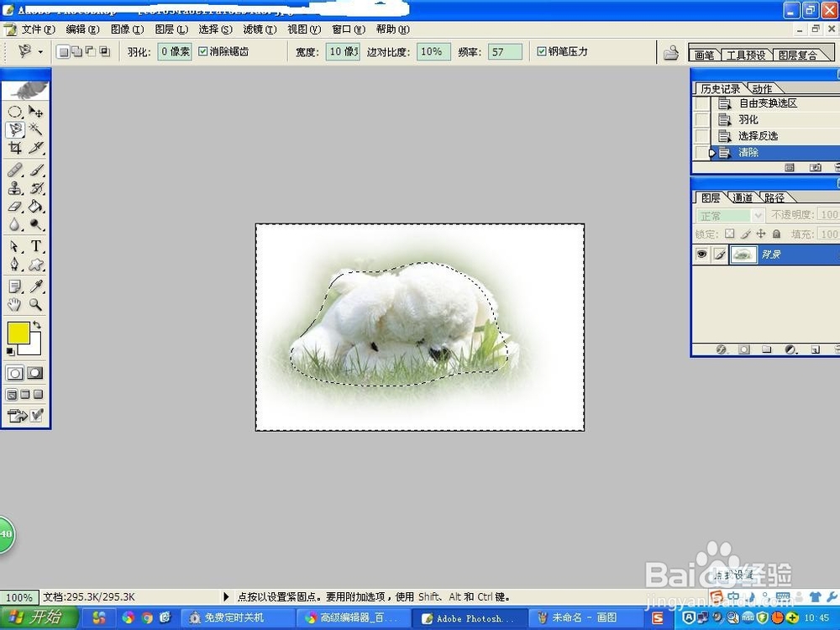Select the Eyedropper tool

click(x=36, y=286)
